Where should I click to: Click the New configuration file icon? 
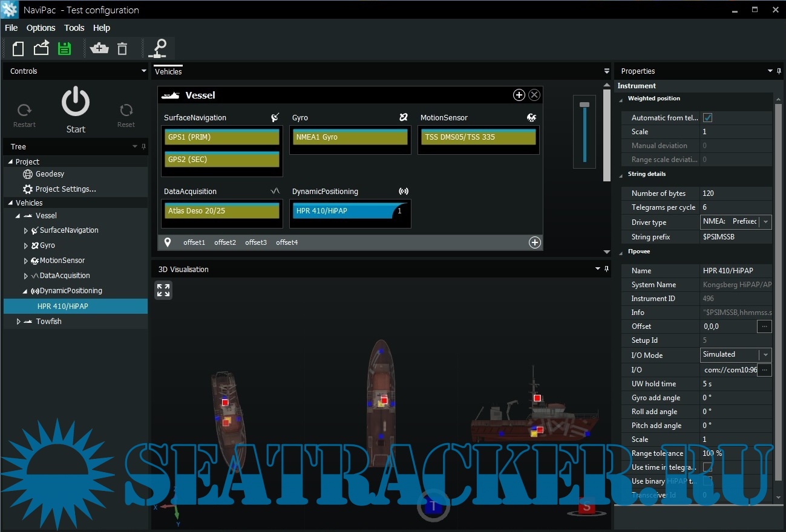(x=18, y=49)
